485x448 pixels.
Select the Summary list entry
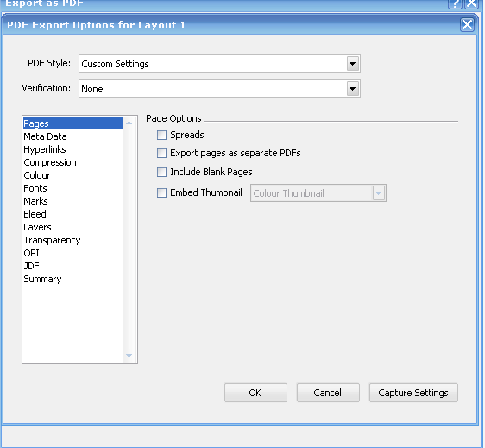tap(42, 279)
